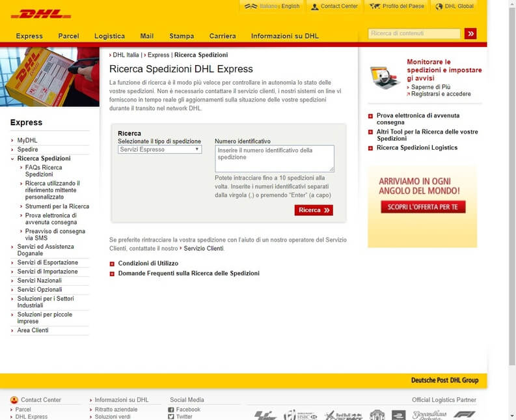Viewport: 516px width, 420px height.
Task: Click the flags language icon
Action: tap(251, 7)
